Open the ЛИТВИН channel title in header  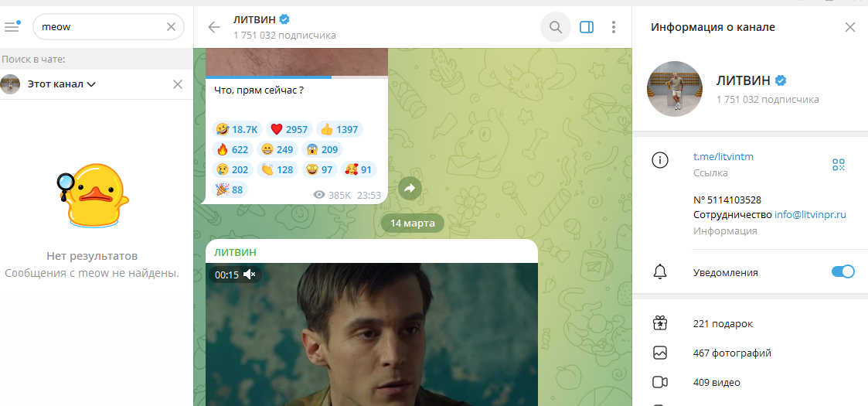(x=256, y=20)
